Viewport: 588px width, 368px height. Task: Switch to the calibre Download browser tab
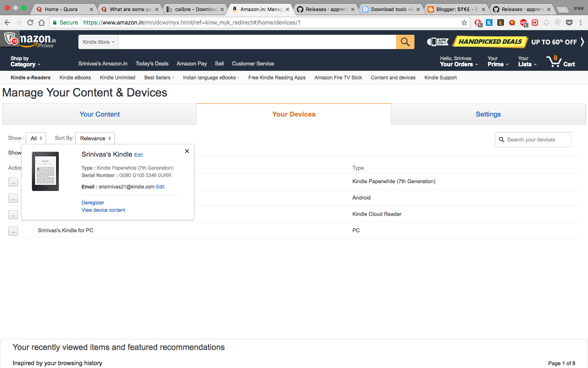tap(195, 9)
